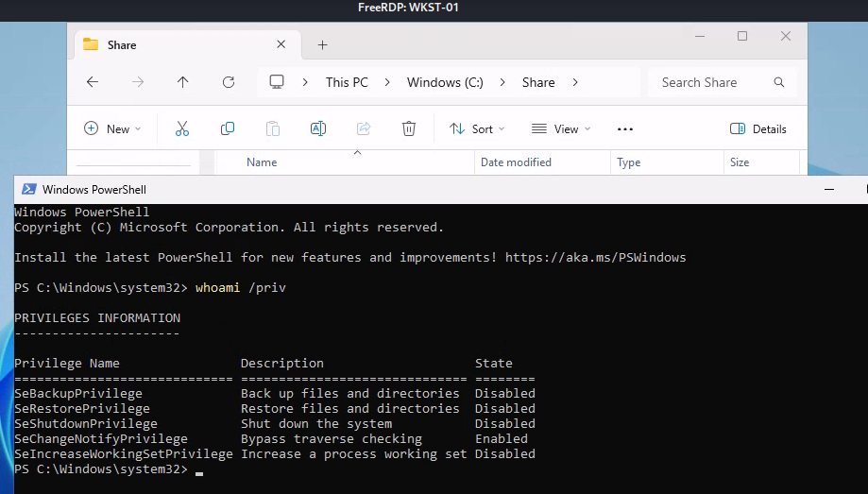Click the Cut scissors icon
The image size is (868, 494).
pyautogui.click(x=182, y=128)
